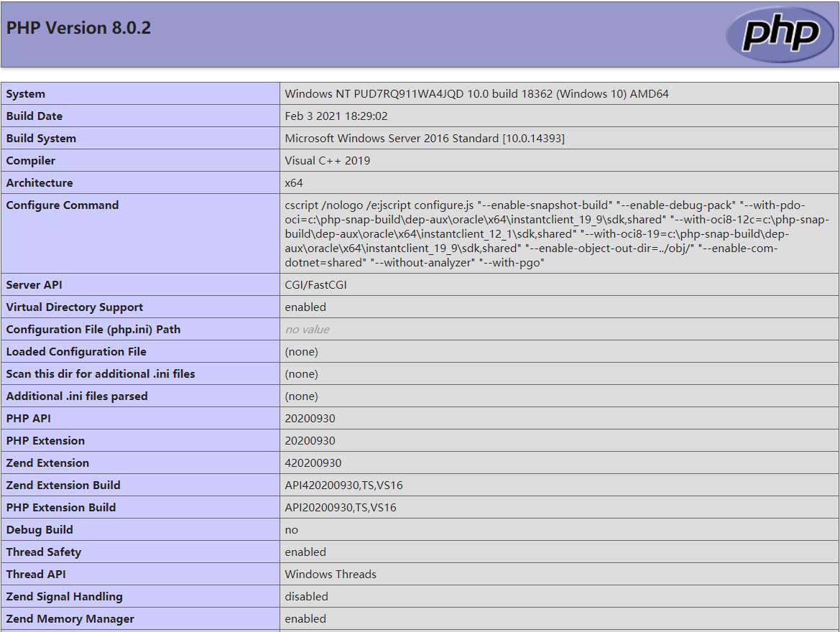
Task: Select '(none)' in the Scan this dir row
Action: click(301, 374)
